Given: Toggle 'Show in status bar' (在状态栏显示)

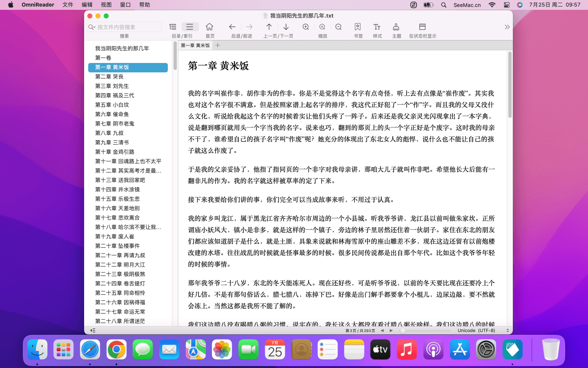Looking at the screenshot, I should (x=422, y=27).
